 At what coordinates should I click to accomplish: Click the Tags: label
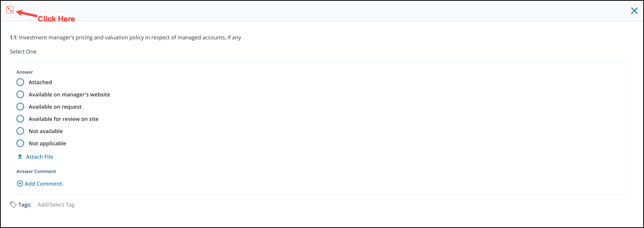point(25,205)
